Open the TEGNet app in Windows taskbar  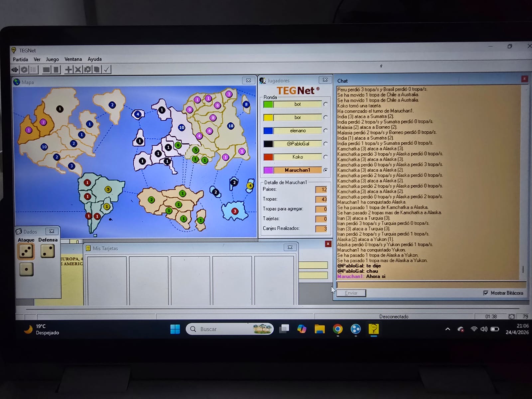374,329
